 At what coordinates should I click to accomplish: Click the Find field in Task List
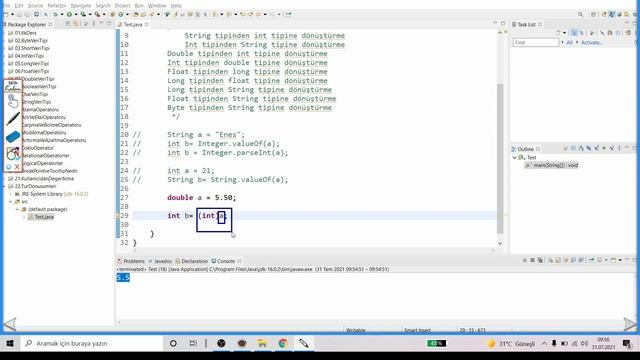coord(536,42)
